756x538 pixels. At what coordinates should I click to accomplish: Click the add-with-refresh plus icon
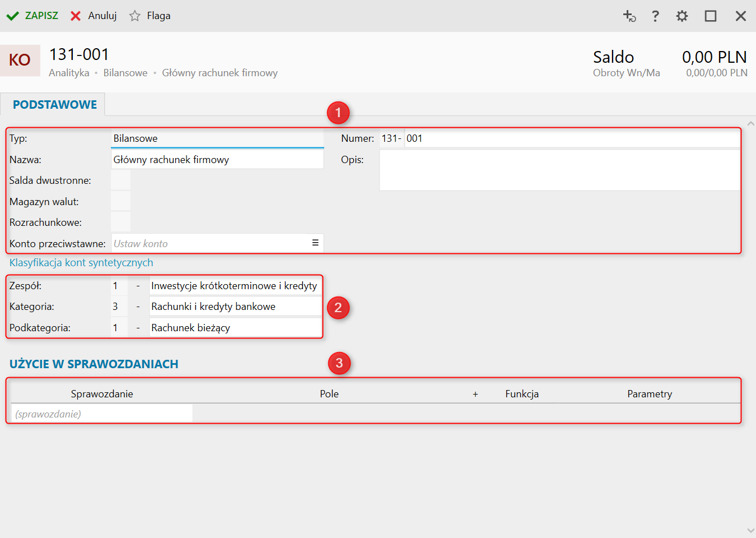point(629,16)
